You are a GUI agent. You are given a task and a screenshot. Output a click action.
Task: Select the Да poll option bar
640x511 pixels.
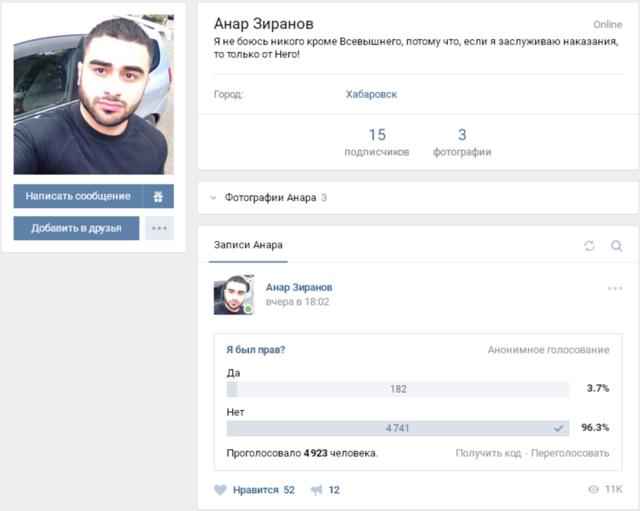click(397, 389)
